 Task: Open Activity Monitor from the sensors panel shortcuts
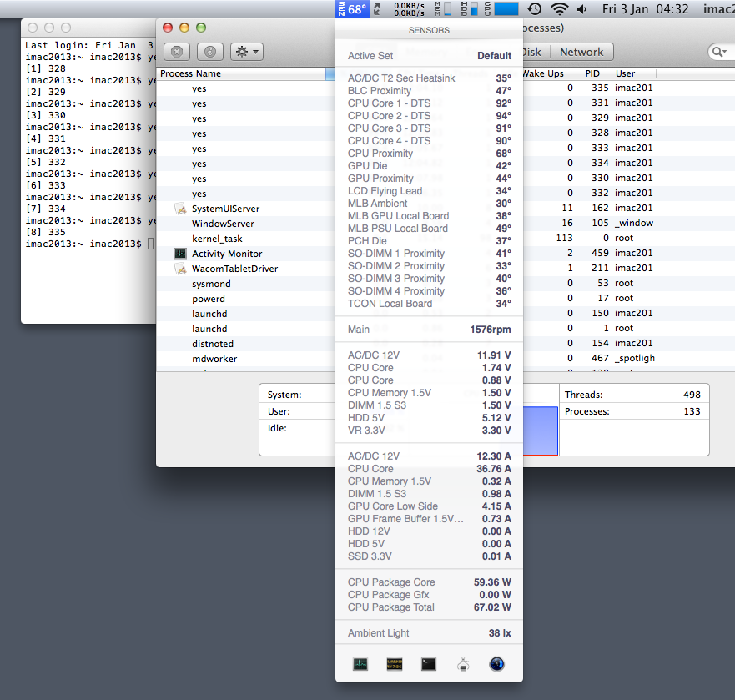(x=360, y=664)
